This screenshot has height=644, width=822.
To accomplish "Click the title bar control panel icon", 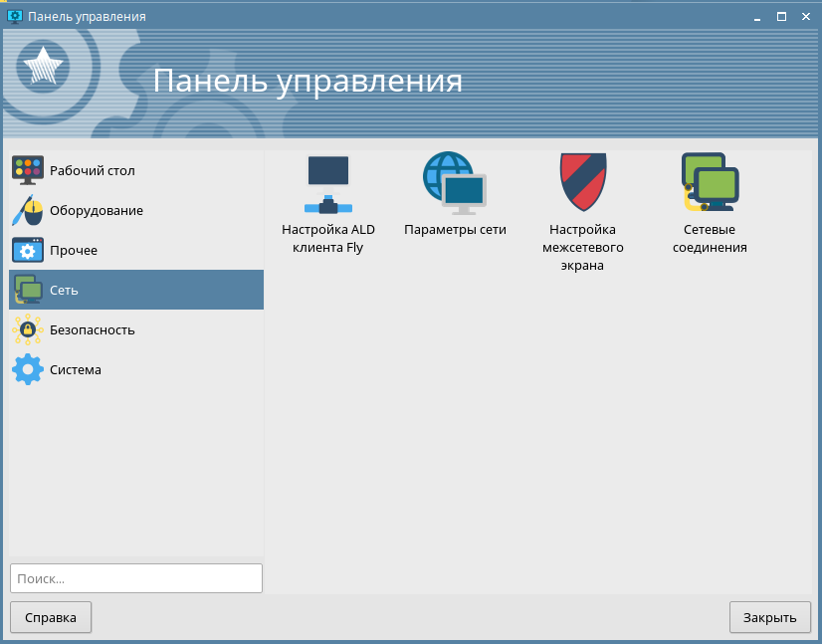I will (x=15, y=17).
